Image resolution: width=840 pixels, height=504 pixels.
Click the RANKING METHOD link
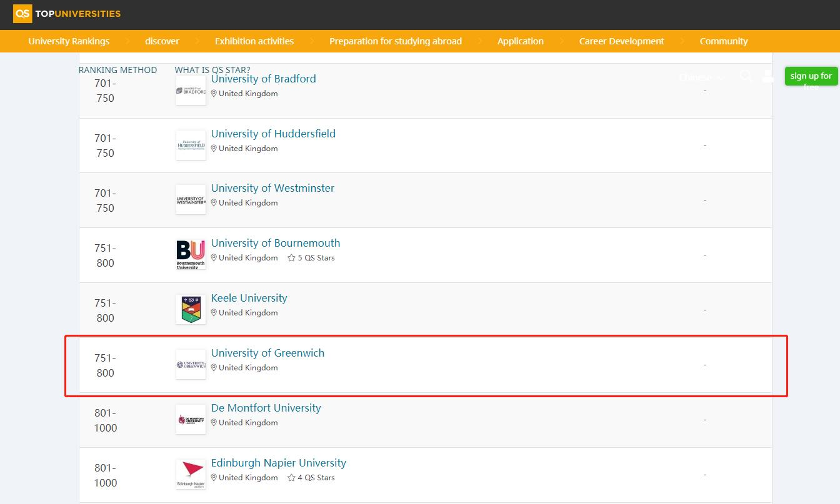[117, 70]
